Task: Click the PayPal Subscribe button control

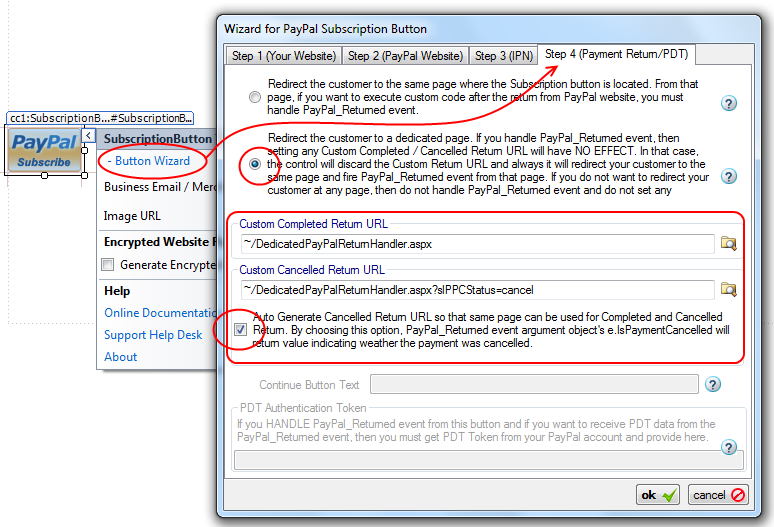Action: (44, 151)
